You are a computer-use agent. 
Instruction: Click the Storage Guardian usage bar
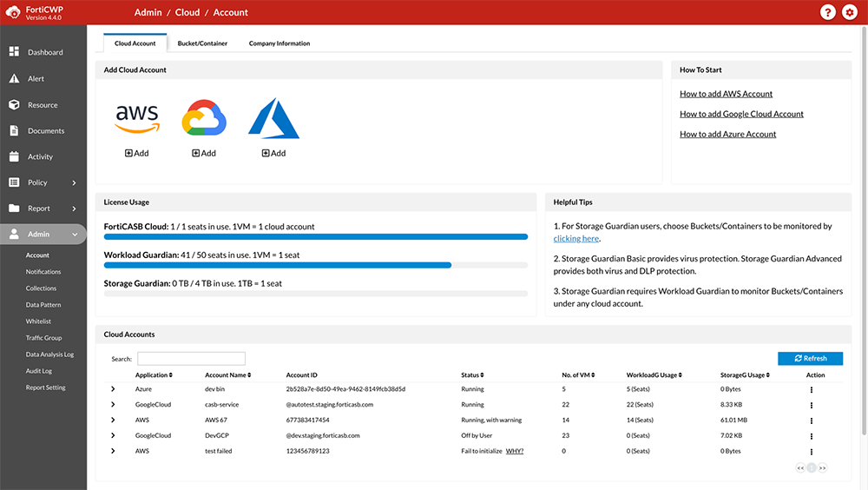316,294
